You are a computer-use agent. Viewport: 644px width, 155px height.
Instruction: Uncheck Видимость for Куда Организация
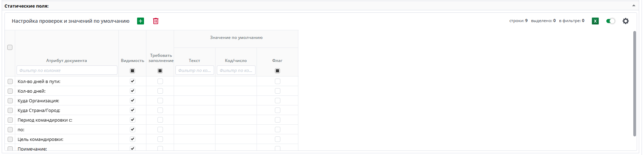[132, 101]
